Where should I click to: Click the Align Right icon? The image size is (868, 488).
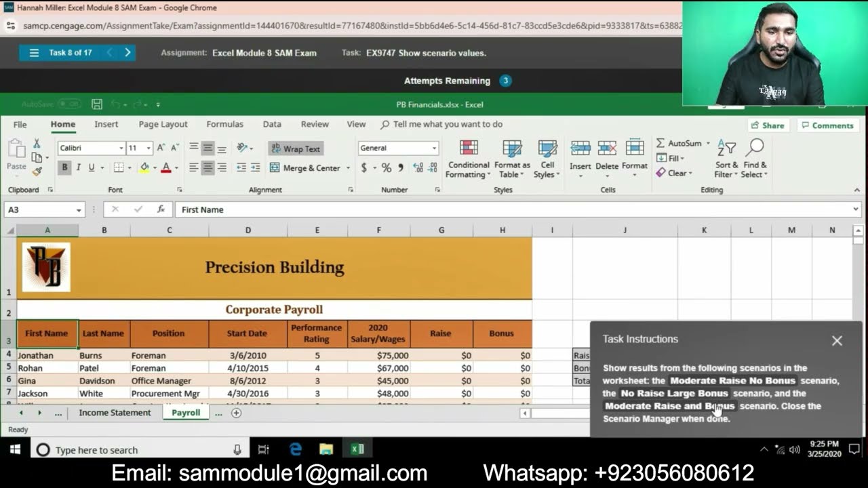pos(222,167)
